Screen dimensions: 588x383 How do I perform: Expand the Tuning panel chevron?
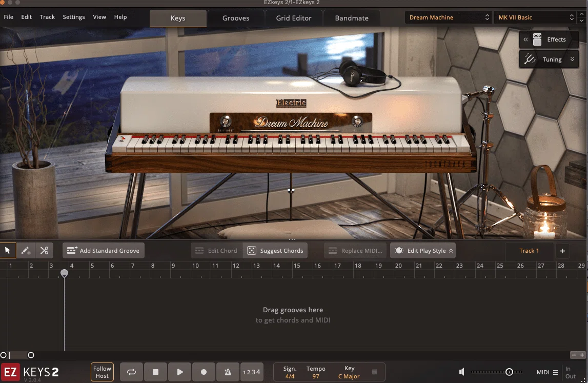click(x=572, y=59)
